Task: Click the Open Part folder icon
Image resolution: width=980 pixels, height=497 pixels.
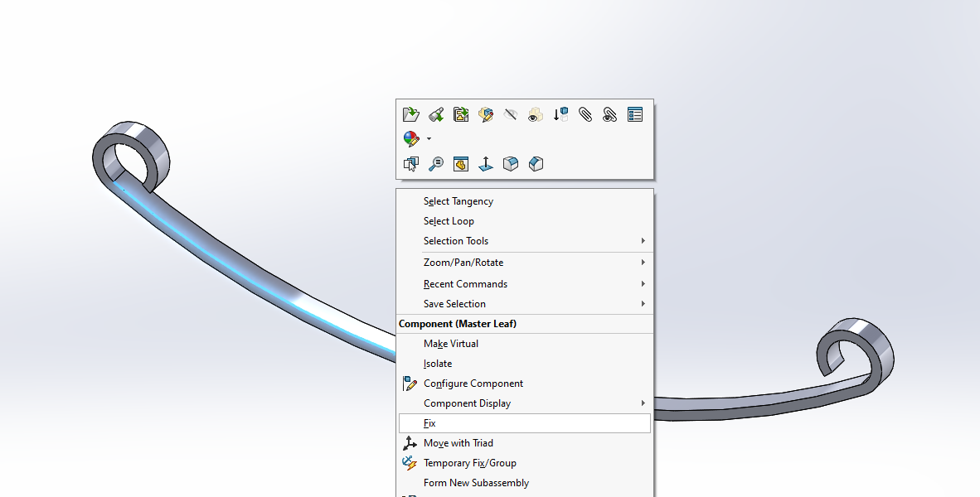Action: click(x=411, y=115)
